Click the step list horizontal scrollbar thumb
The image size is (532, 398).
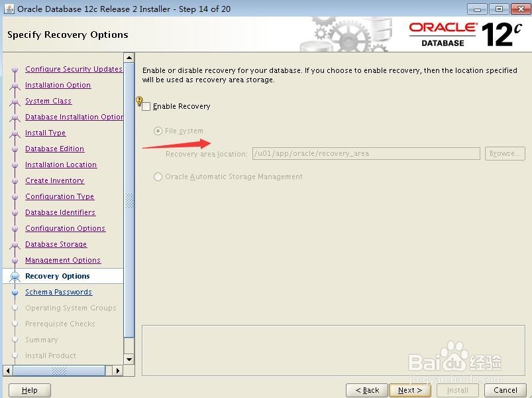point(59,371)
